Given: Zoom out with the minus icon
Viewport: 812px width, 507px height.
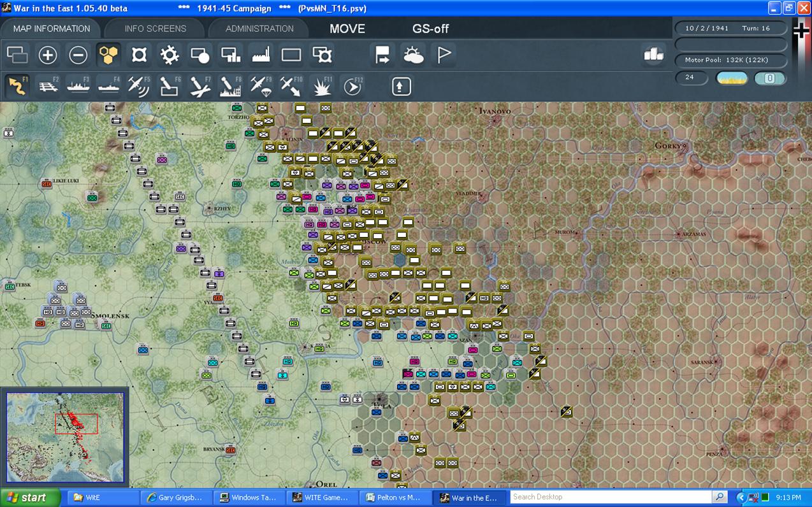Looking at the screenshot, I should (x=78, y=55).
